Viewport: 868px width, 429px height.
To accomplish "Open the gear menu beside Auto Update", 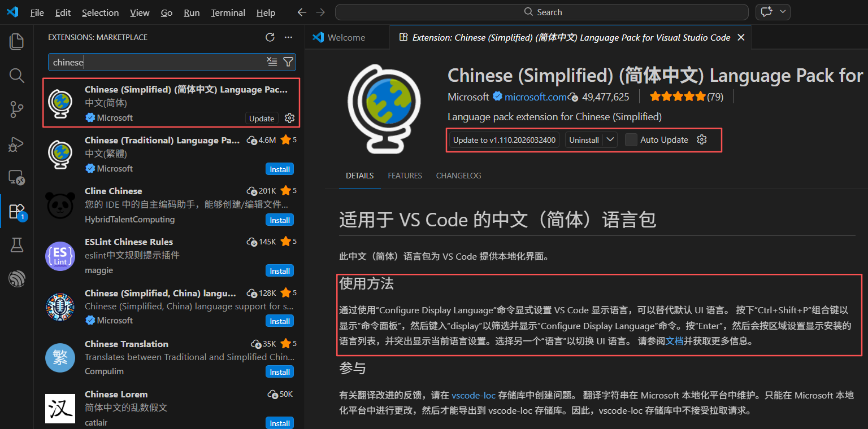I will 702,139.
